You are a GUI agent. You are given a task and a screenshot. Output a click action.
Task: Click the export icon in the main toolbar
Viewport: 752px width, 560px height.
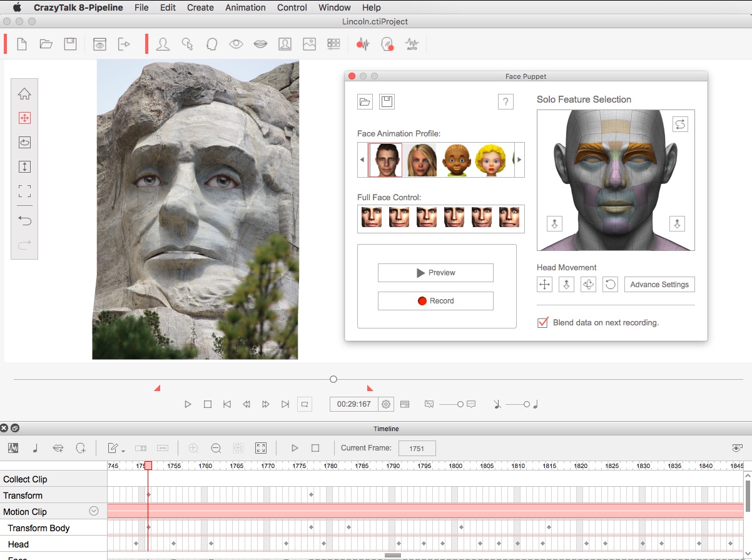[124, 44]
